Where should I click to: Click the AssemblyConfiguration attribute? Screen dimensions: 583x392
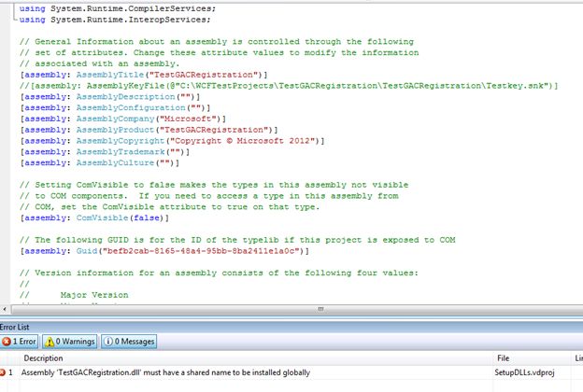115,107
